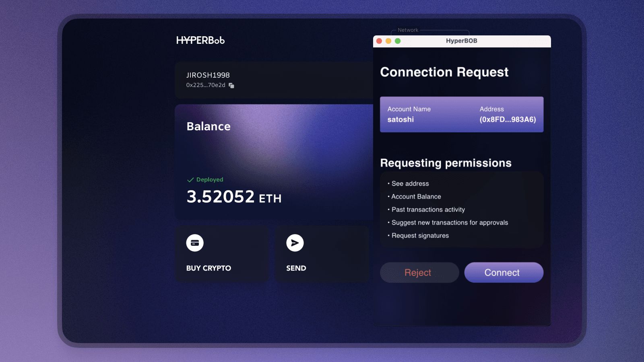The image size is (644, 362).
Task: Click the HyperBOB window title
Action: (x=462, y=41)
